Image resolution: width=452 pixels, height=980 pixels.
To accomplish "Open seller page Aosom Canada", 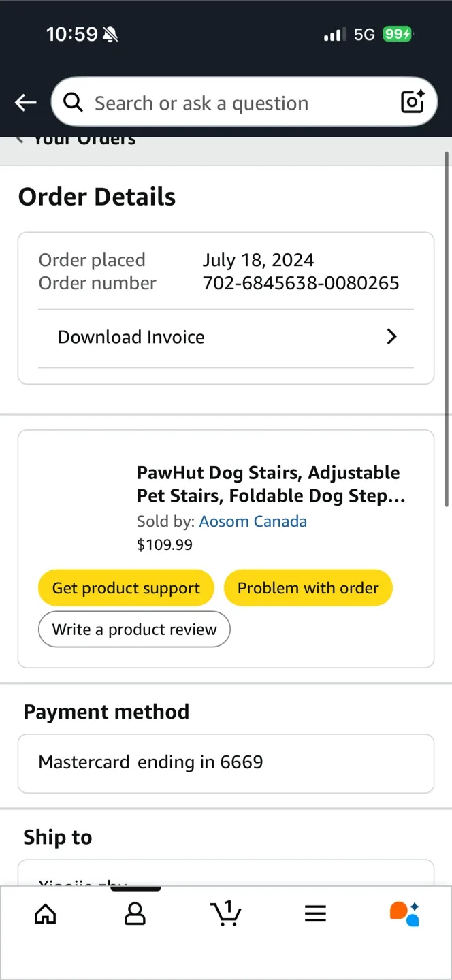I will [253, 521].
